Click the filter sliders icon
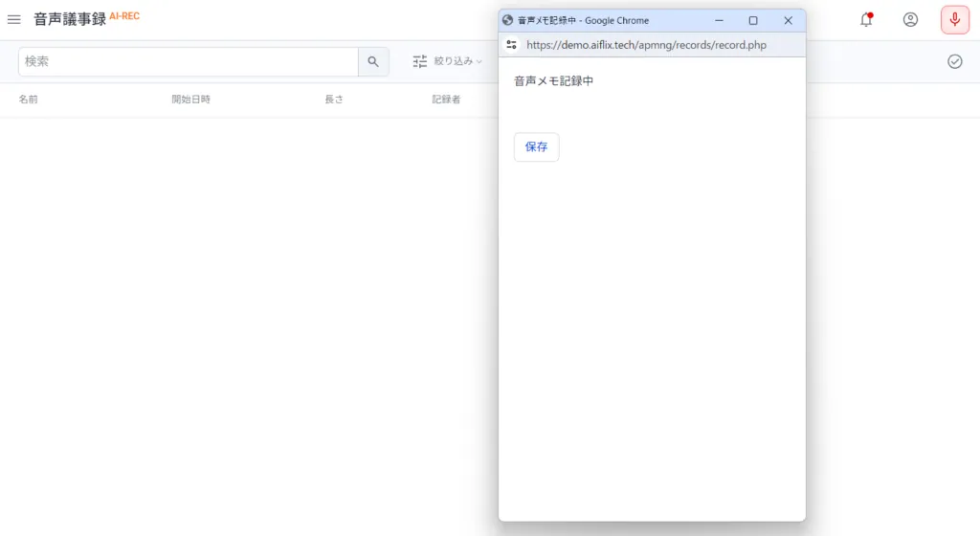980x536 pixels. [420, 61]
